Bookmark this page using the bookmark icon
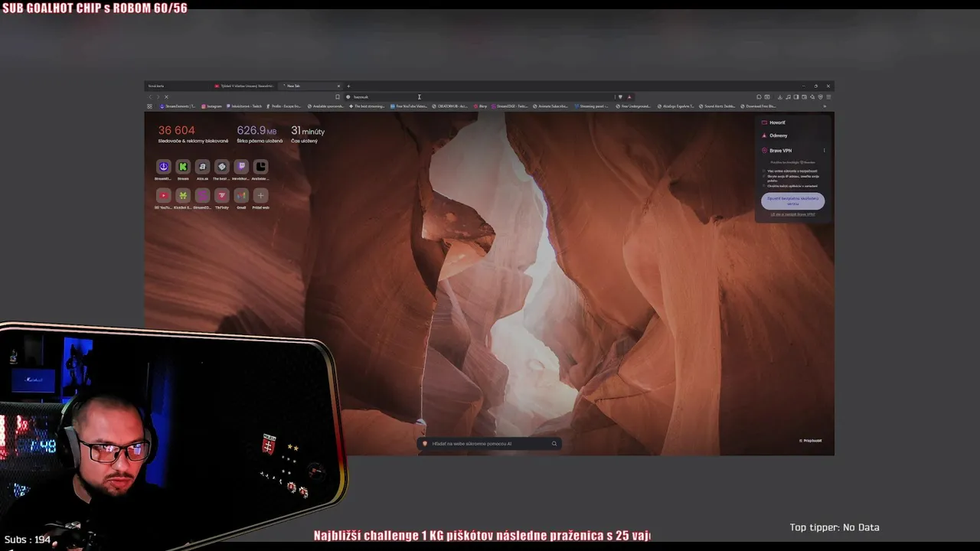Screen dimensions: 980x551 pos(338,97)
